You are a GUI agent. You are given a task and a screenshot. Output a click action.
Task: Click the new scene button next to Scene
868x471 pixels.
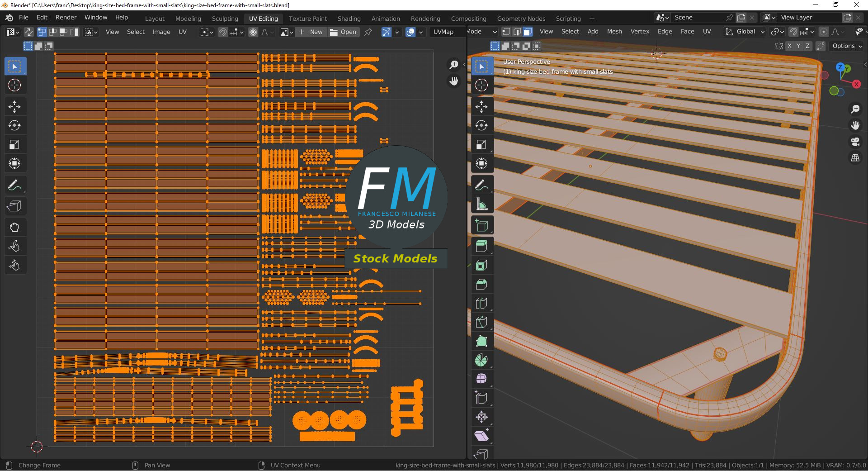(741, 18)
